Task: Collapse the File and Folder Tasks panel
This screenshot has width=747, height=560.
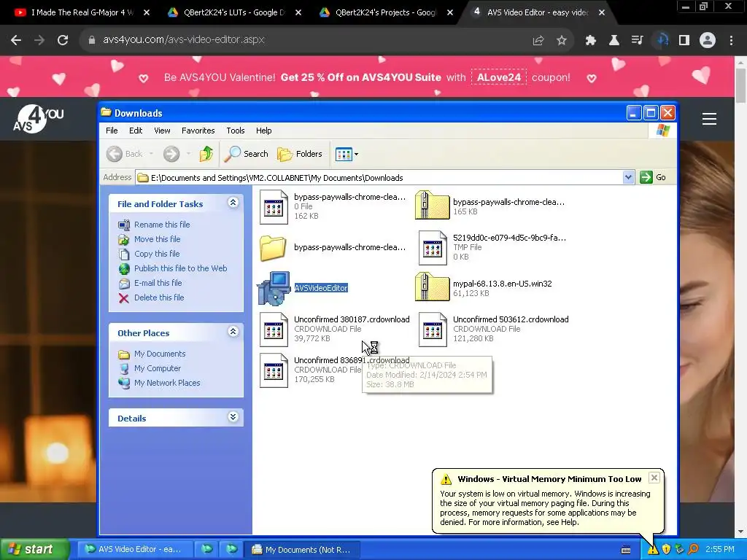Action: 233,203
